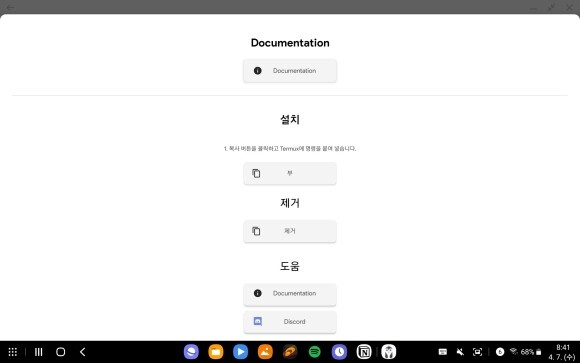Open the white penguin app icon
580x363 pixels.
click(x=389, y=352)
